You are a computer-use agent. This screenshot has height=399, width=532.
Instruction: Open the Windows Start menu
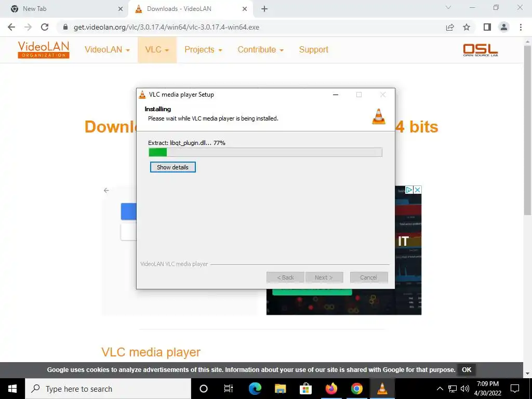pyautogui.click(x=12, y=389)
